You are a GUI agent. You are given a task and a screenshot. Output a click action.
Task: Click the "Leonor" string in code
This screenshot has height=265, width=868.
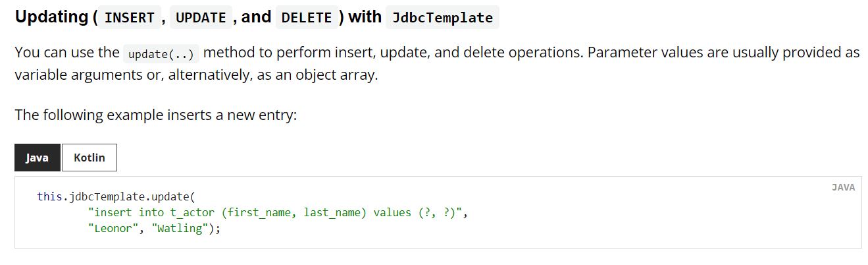113,229
